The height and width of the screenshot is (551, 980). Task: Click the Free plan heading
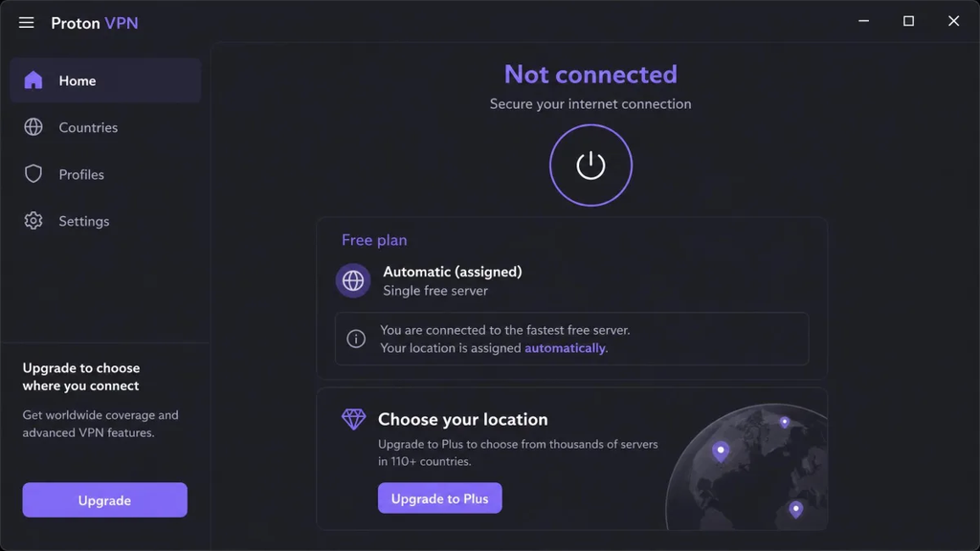374,240
